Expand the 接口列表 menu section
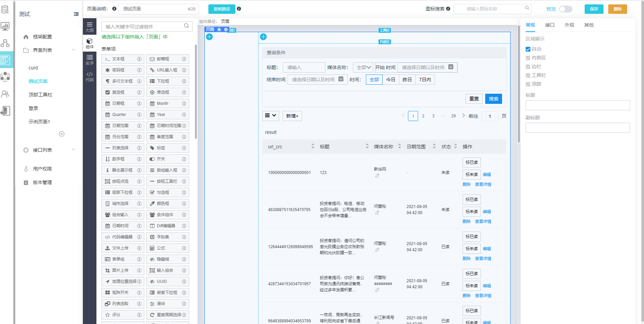Image resolution: width=644 pixels, height=324 pixels. click(74, 150)
